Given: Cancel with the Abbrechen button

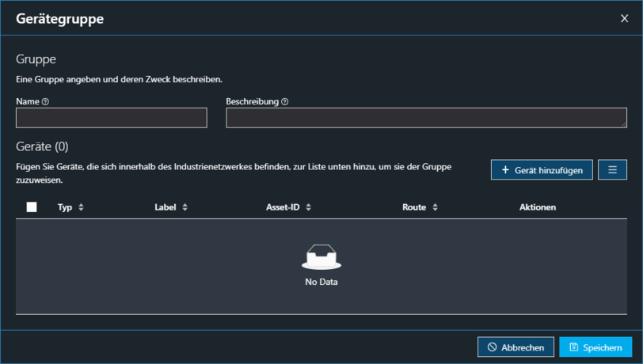Looking at the screenshot, I should click(x=516, y=347).
